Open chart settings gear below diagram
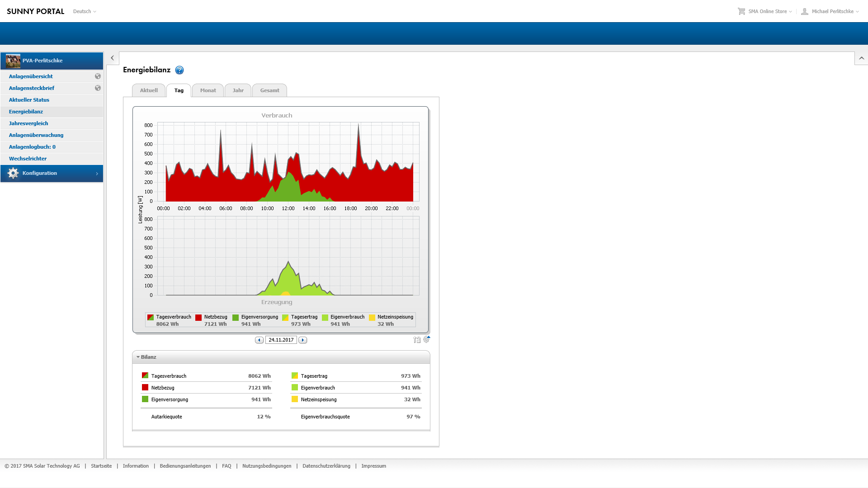This screenshot has width=868, height=488. (x=426, y=340)
